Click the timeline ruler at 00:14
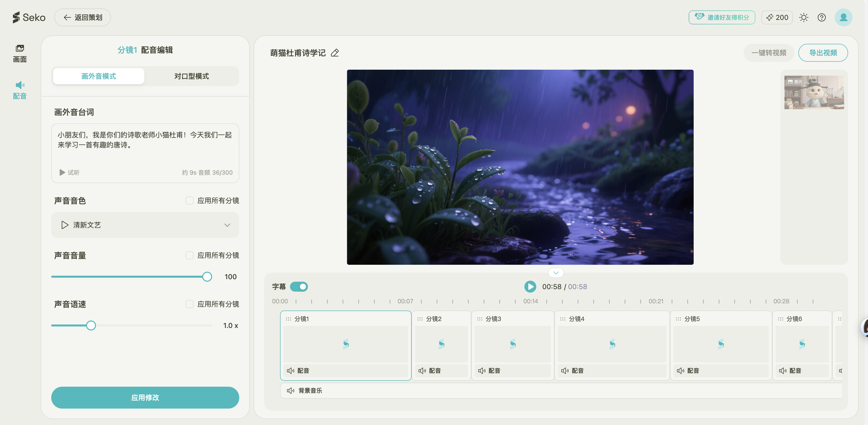This screenshot has height=425, width=868. point(530,301)
